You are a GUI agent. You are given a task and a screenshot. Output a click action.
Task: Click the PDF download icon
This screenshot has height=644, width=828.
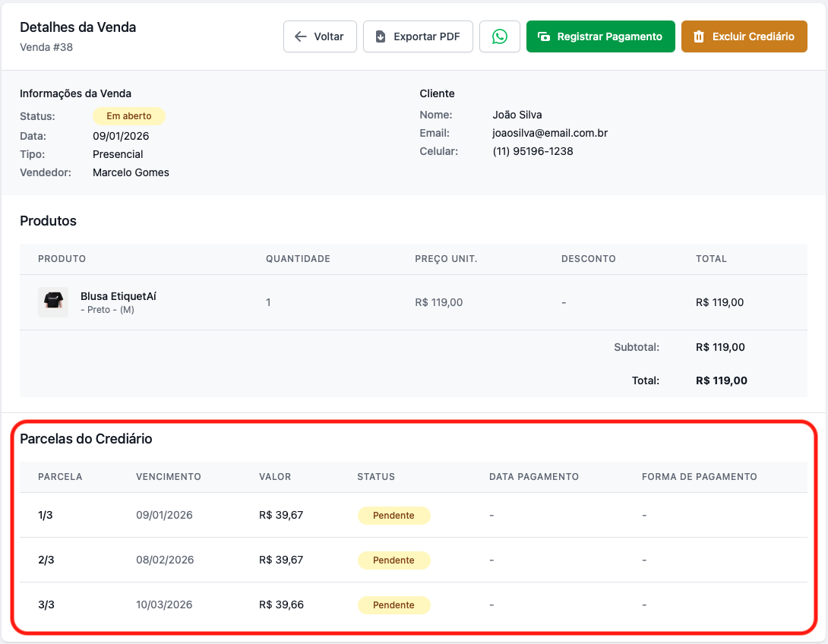pos(381,36)
